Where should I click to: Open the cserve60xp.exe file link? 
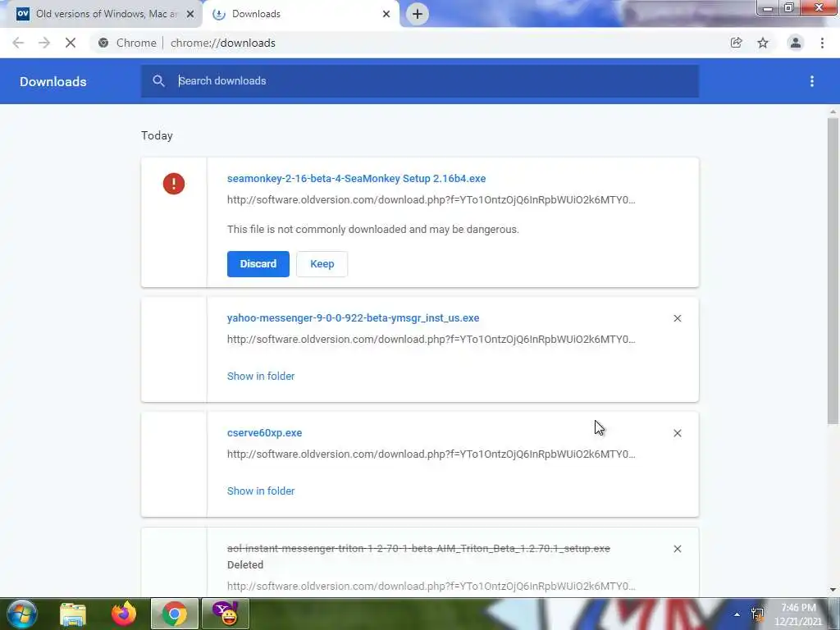(265, 432)
